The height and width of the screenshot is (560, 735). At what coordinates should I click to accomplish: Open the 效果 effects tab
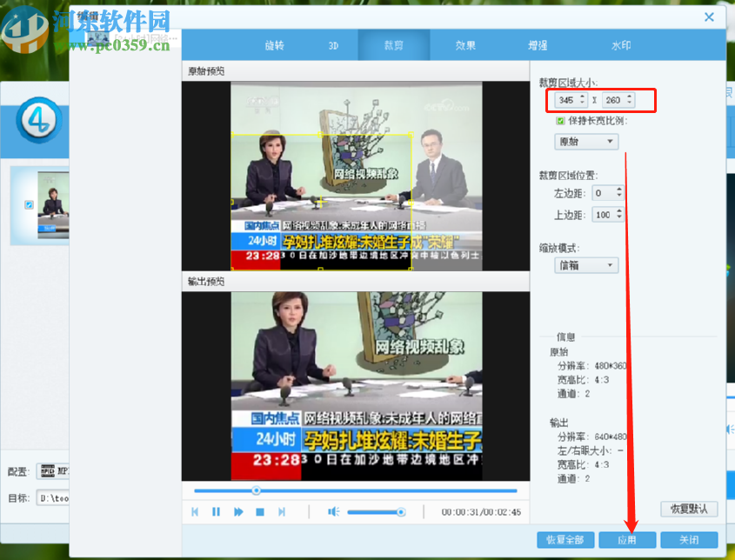pyautogui.click(x=464, y=44)
